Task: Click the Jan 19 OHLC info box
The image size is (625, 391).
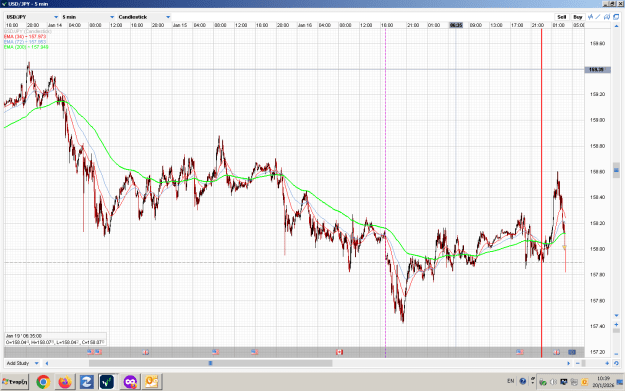Action: pos(55,339)
